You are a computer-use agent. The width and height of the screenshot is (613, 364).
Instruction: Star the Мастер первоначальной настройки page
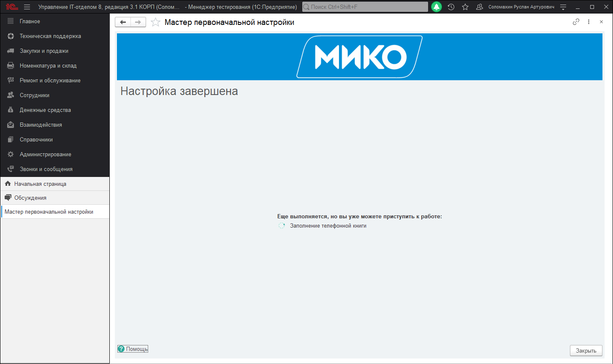pyautogui.click(x=155, y=22)
